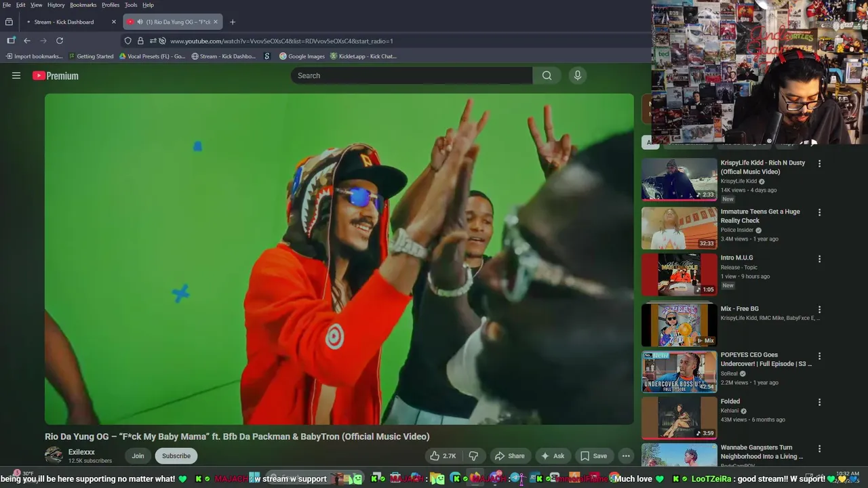This screenshot has height=488, width=868.
Task: Mute the YouTube tab via speaker icon
Action: (140, 22)
